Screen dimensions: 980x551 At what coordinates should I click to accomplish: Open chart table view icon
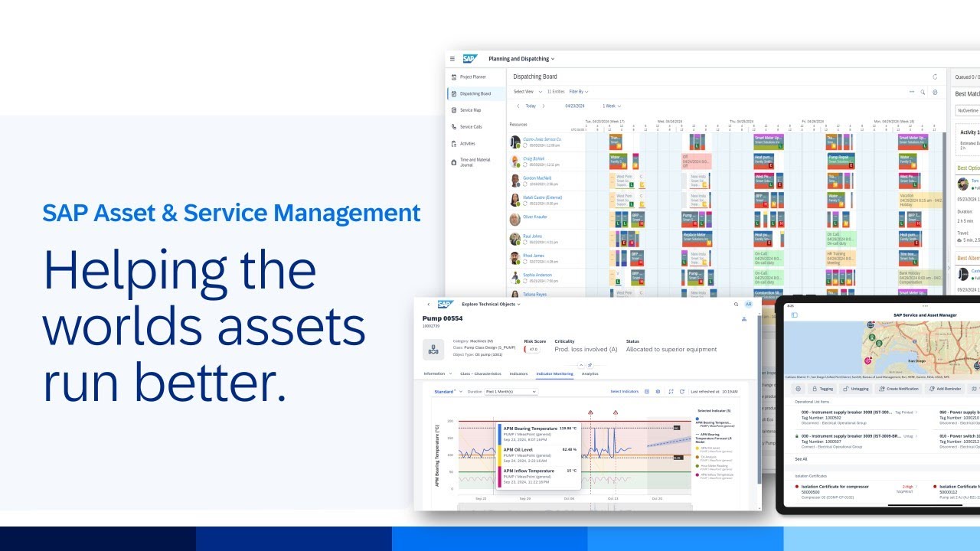tap(647, 391)
